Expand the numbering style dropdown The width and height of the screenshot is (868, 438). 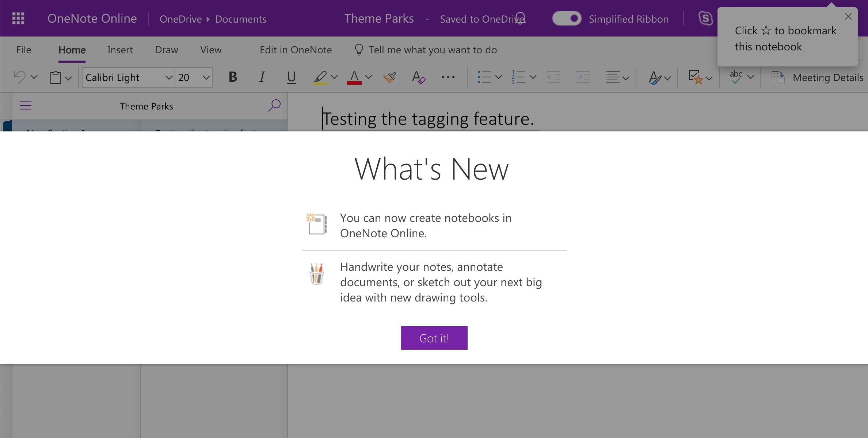click(533, 77)
